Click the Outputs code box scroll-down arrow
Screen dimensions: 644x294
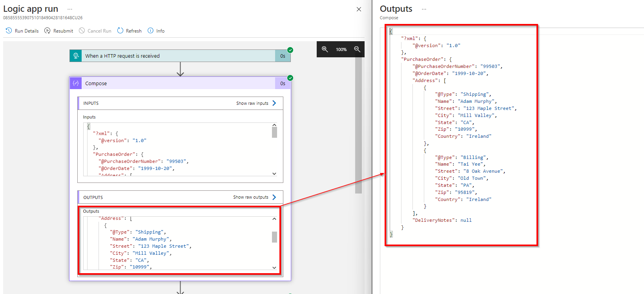coord(274,267)
